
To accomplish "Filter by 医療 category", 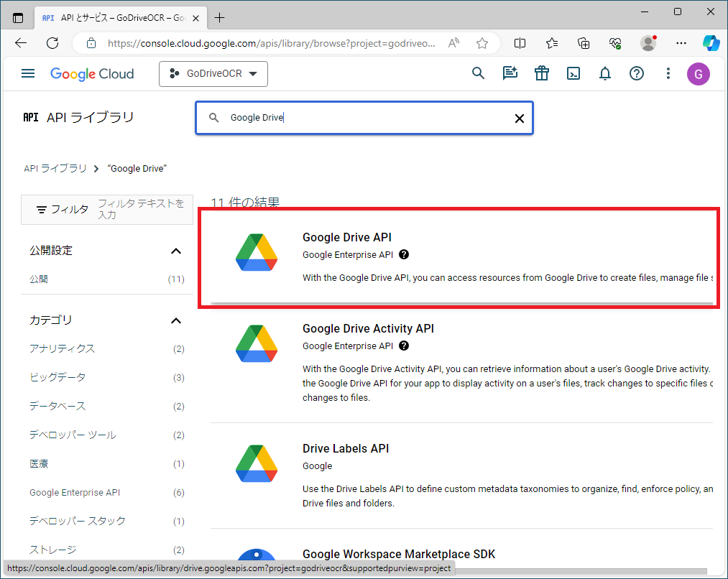I will pos(39,464).
